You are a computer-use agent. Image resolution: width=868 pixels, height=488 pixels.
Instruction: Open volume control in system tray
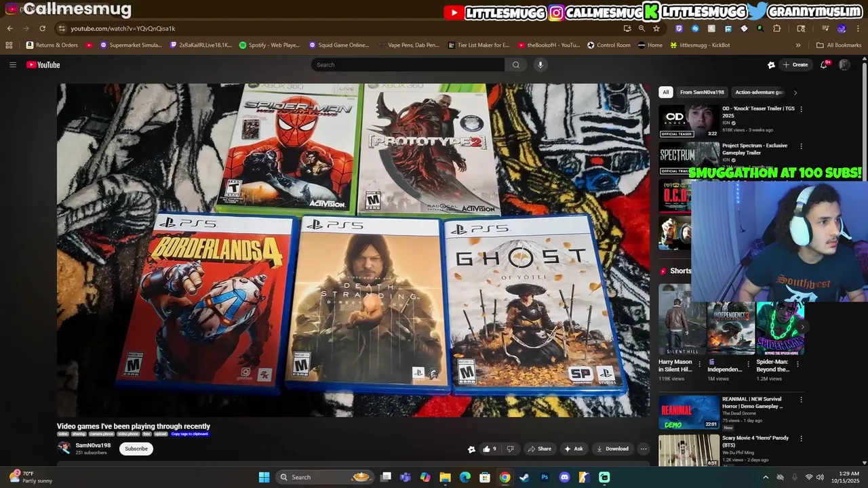pyautogui.click(x=820, y=477)
